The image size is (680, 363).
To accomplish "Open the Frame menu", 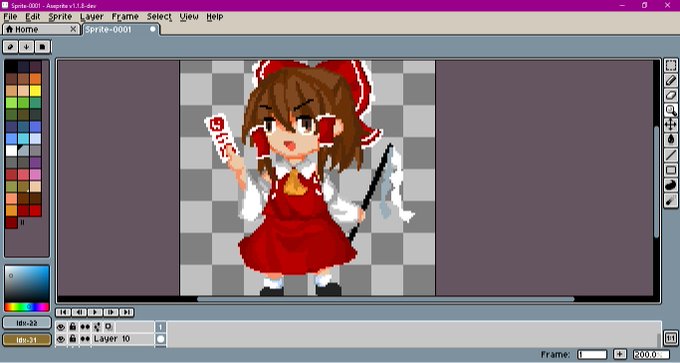I will [125, 16].
